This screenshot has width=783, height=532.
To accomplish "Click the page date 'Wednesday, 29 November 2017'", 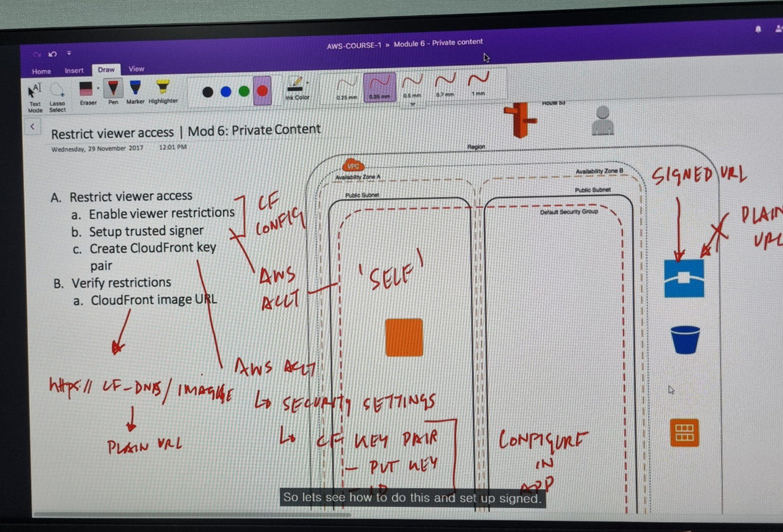I will click(x=97, y=149).
